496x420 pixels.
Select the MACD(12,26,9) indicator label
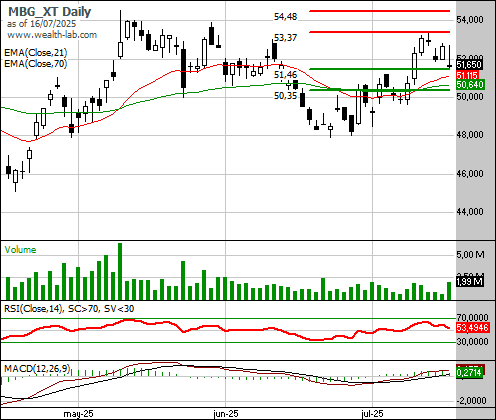[x=37, y=369]
